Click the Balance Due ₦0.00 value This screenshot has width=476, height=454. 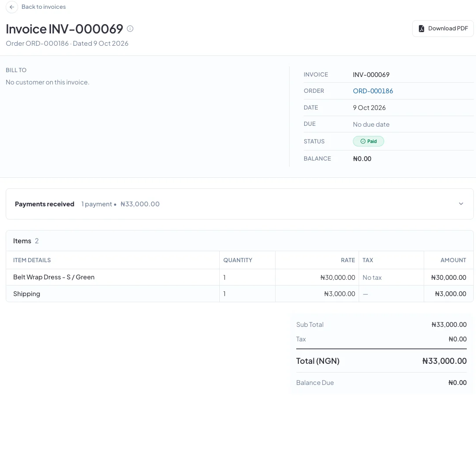pos(458,383)
